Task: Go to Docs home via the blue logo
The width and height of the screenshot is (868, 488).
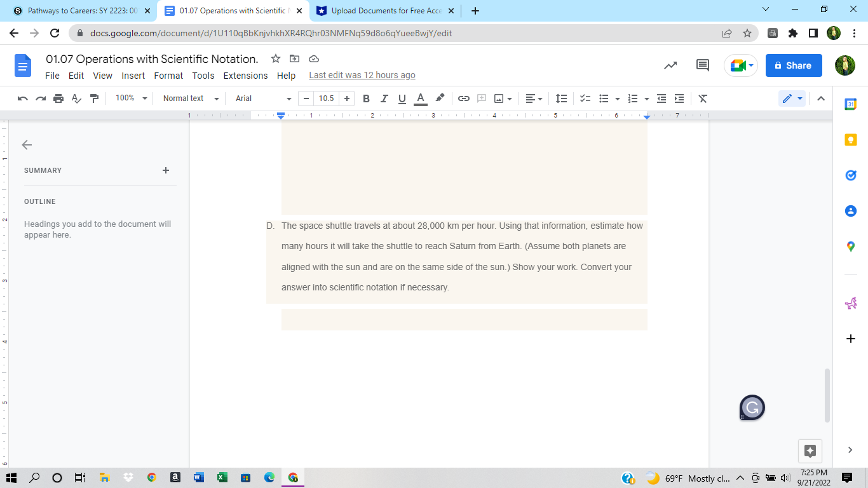Action: (x=23, y=65)
